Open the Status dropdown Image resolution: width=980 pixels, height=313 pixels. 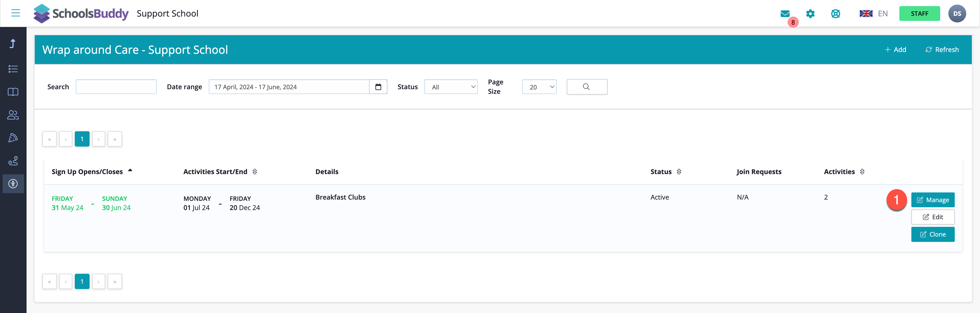pos(451,87)
